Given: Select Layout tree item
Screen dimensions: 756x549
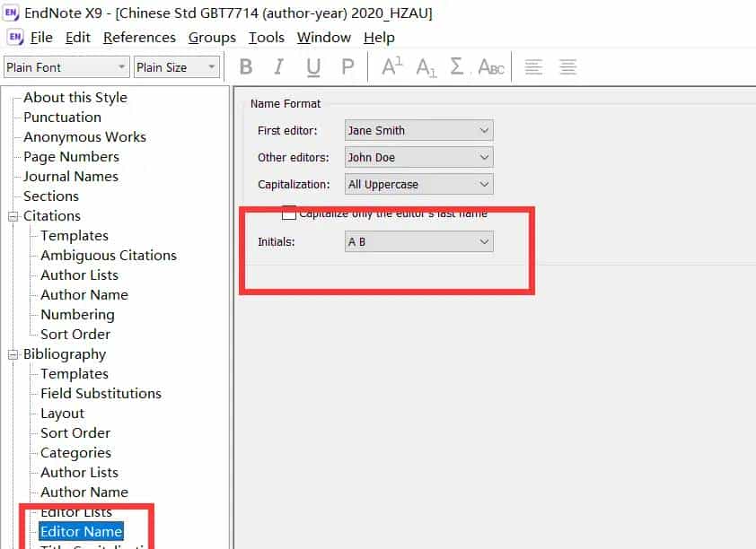Looking at the screenshot, I should [62, 414].
